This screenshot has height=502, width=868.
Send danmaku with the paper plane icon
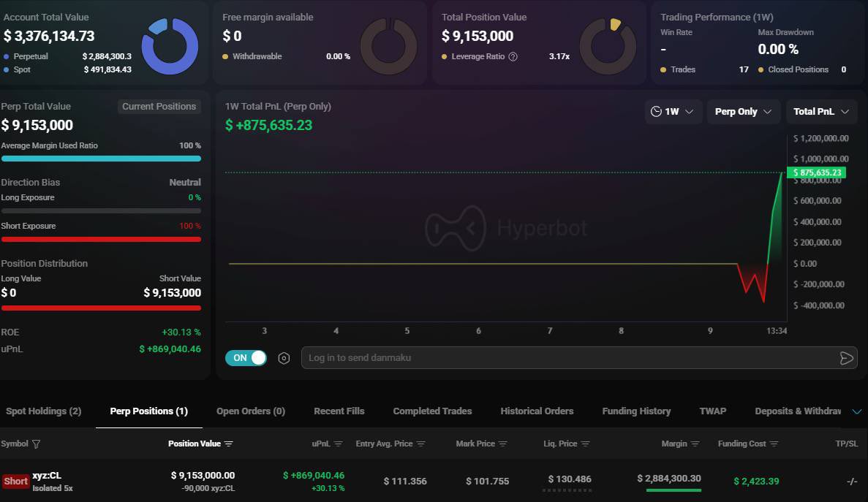(846, 358)
